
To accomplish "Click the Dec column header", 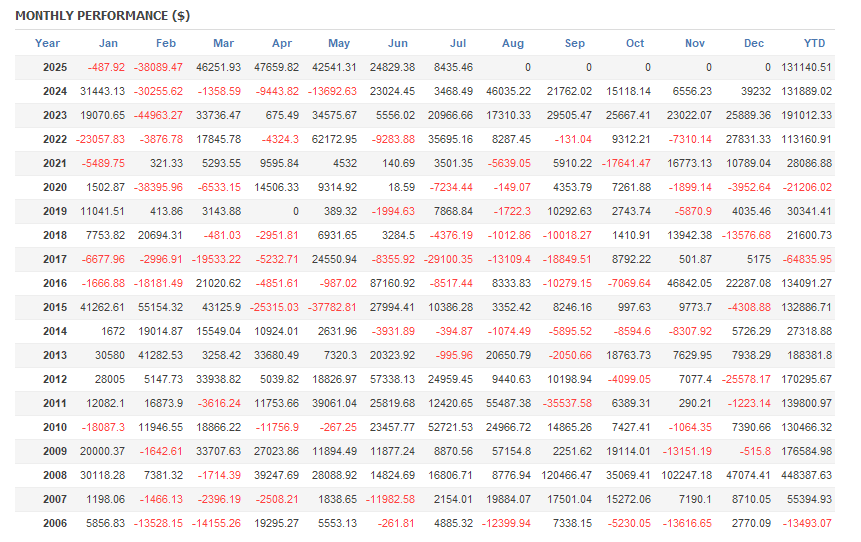I will click(754, 43).
